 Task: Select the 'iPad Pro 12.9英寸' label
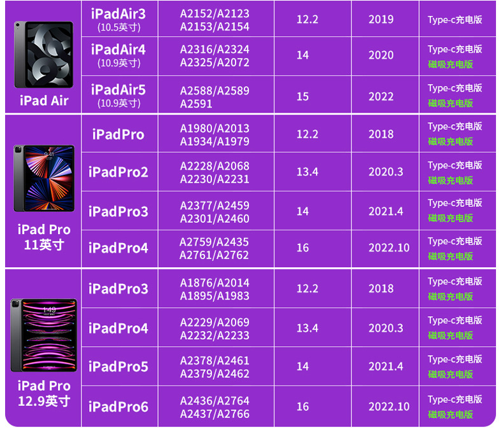44,393
